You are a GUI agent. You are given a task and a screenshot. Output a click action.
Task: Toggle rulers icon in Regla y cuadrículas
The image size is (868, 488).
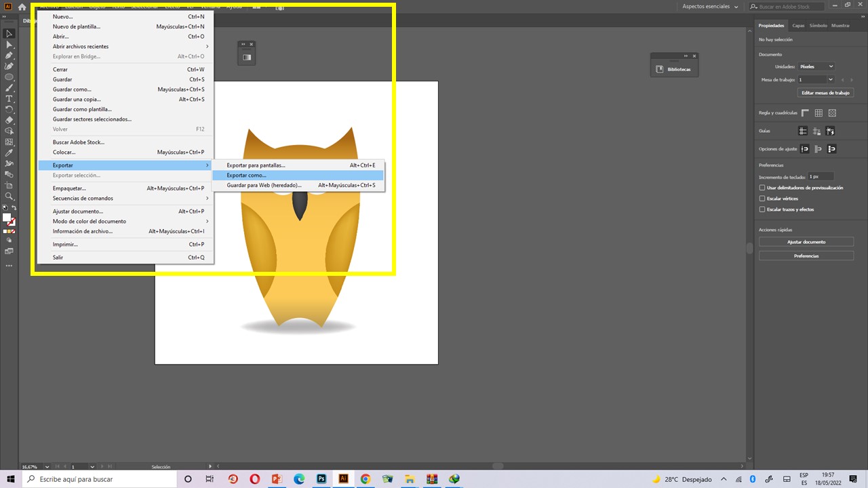(x=805, y=113)
